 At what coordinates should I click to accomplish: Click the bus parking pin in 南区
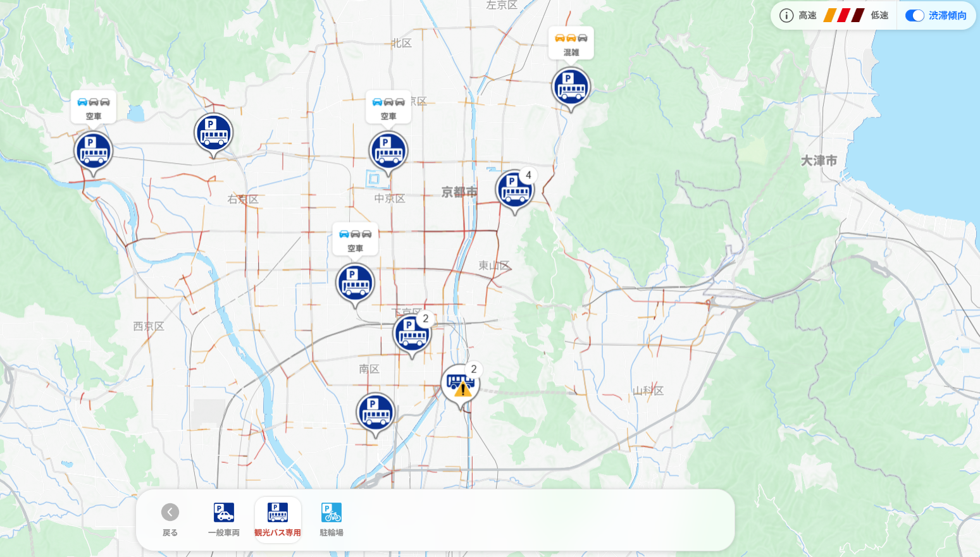(x=376, y=413)
